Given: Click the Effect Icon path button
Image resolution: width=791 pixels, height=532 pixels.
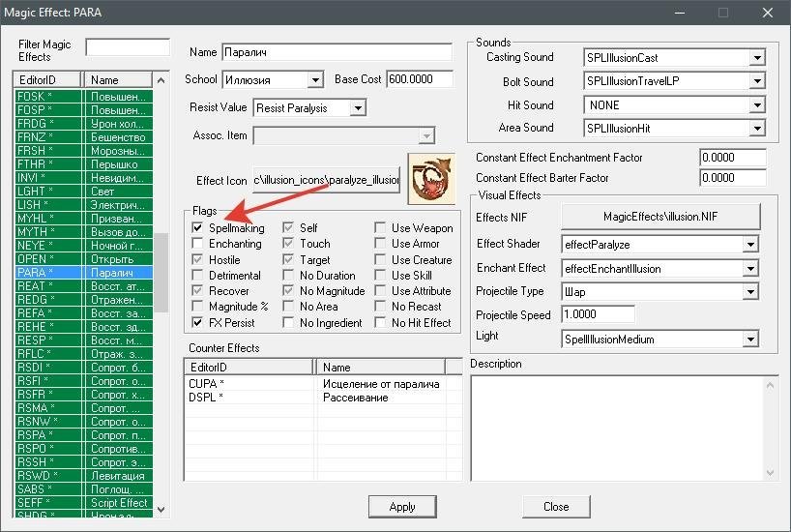Looking at the screenshot, I should click(x=327, y=180).
